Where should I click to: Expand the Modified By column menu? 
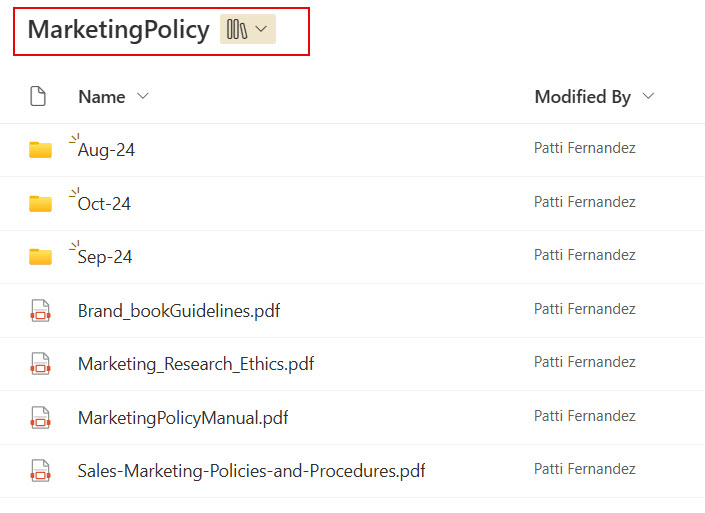tap(648, 97)
